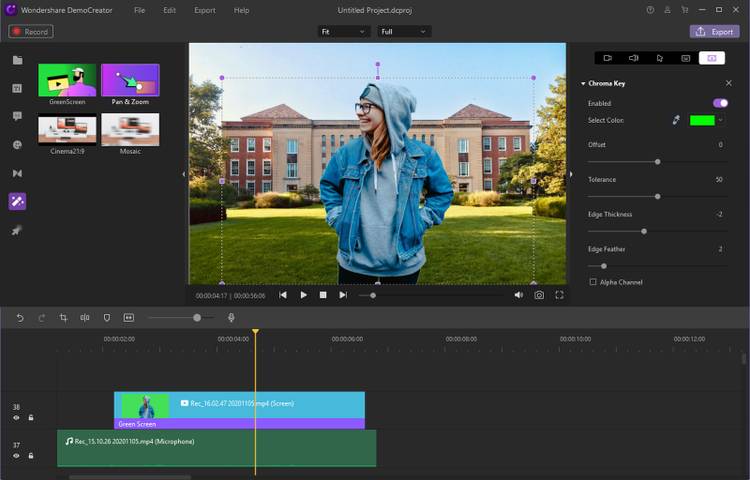
Task: Play the preview video
Action: [303, 295]
